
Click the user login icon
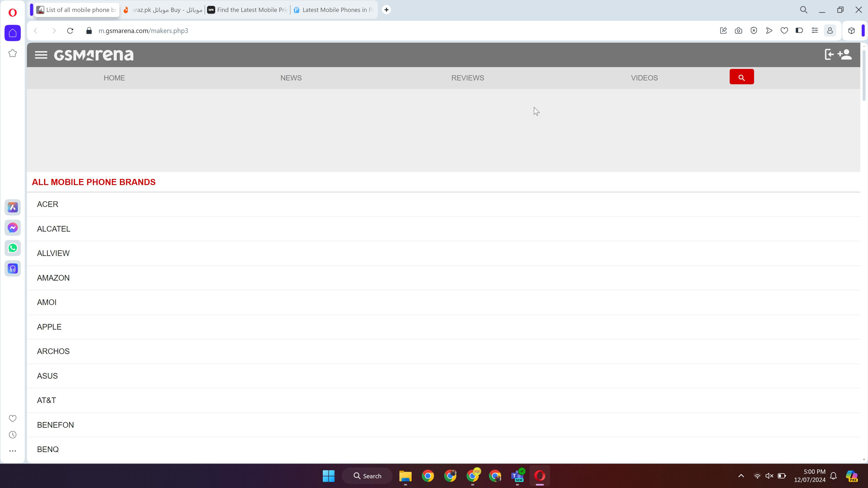(x=829, y=54)
